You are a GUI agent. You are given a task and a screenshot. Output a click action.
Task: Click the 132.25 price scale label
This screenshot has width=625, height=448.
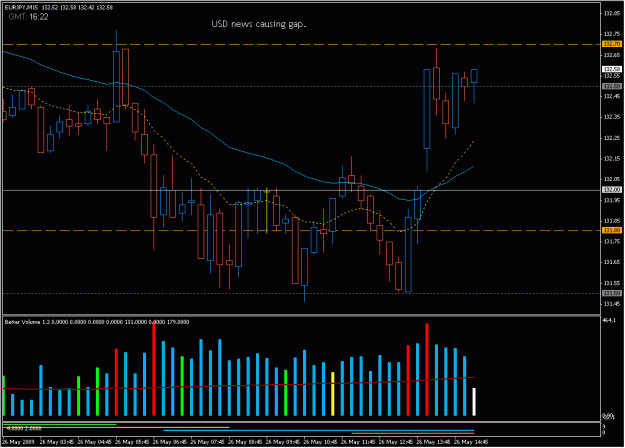(x=612, y=138)
